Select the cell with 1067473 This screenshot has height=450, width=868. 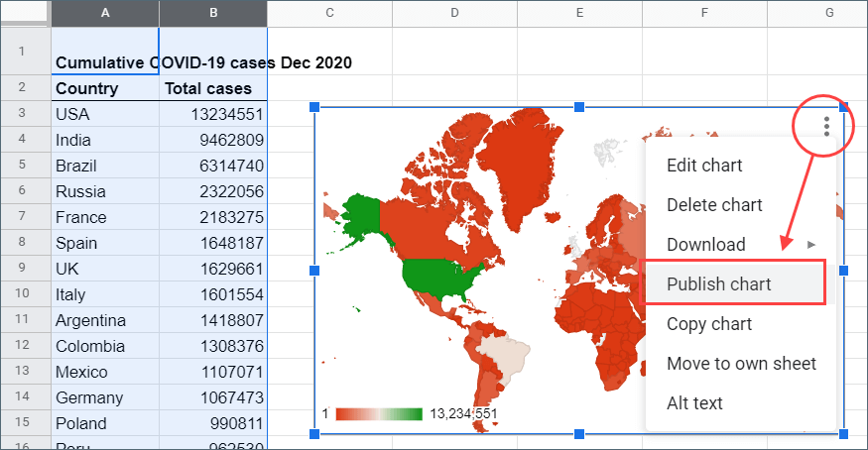(x=213, y=397)
